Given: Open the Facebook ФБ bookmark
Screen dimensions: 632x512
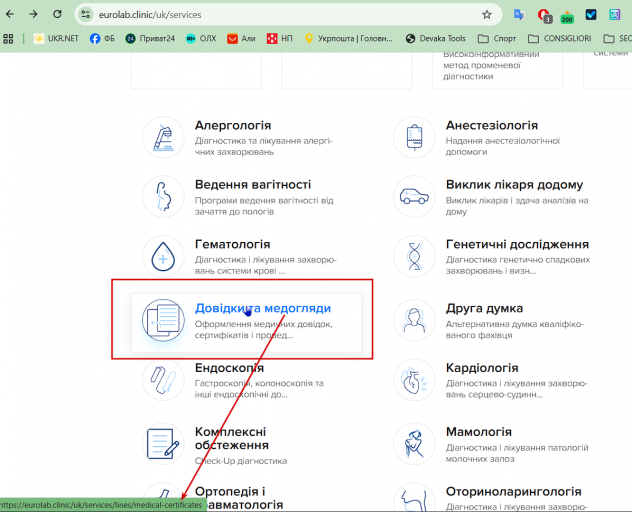Looking at the screenshot, I should pyautogui.click(x=102, y=39).
